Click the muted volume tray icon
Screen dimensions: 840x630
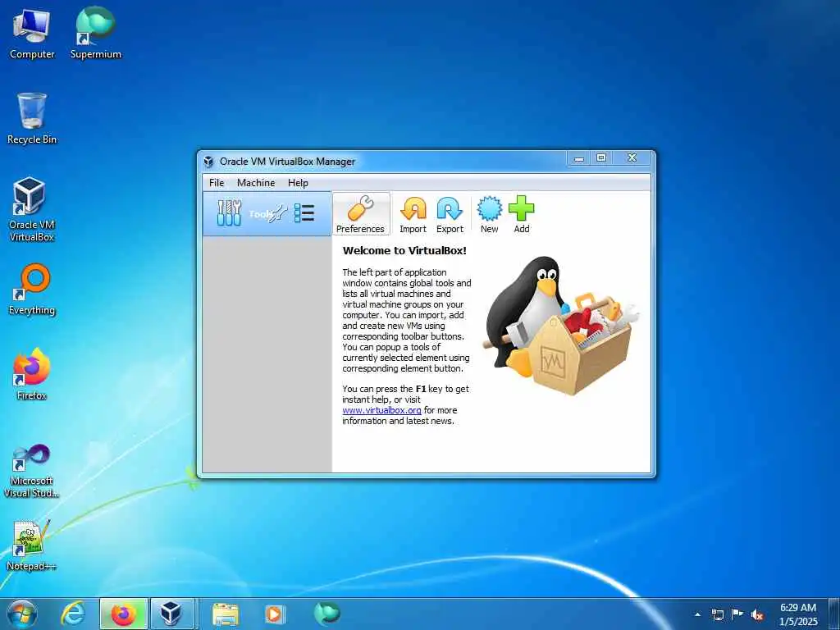(757, 614)
